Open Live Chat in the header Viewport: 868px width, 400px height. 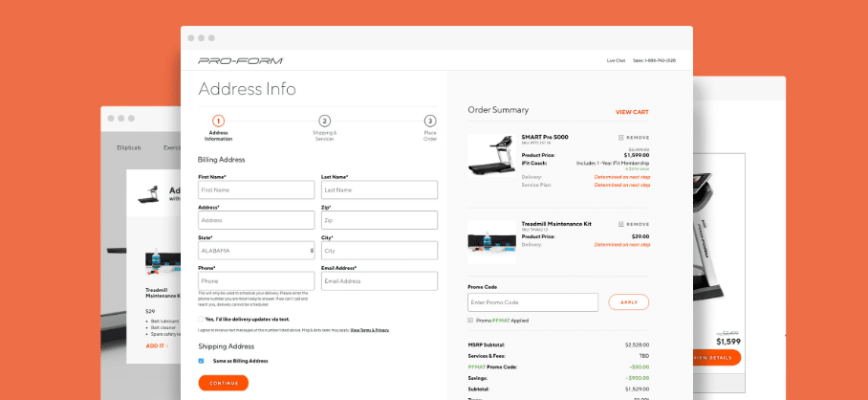[617, 60]
